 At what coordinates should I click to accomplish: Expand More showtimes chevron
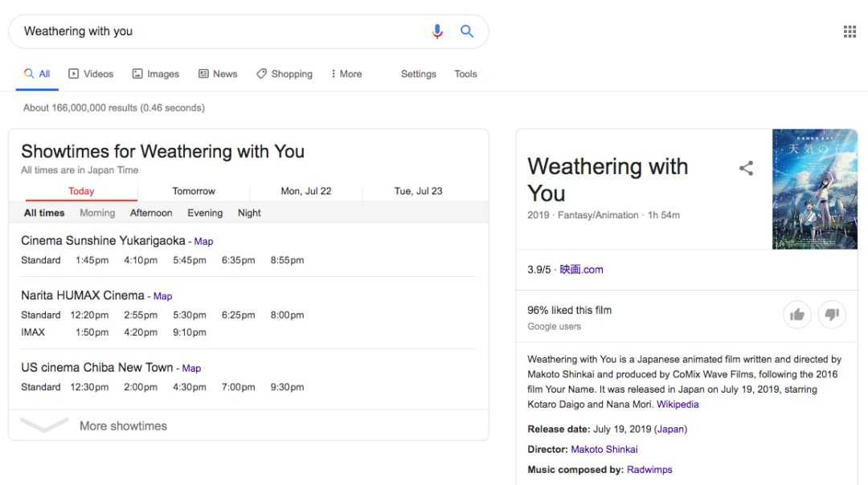coord(44,425)
